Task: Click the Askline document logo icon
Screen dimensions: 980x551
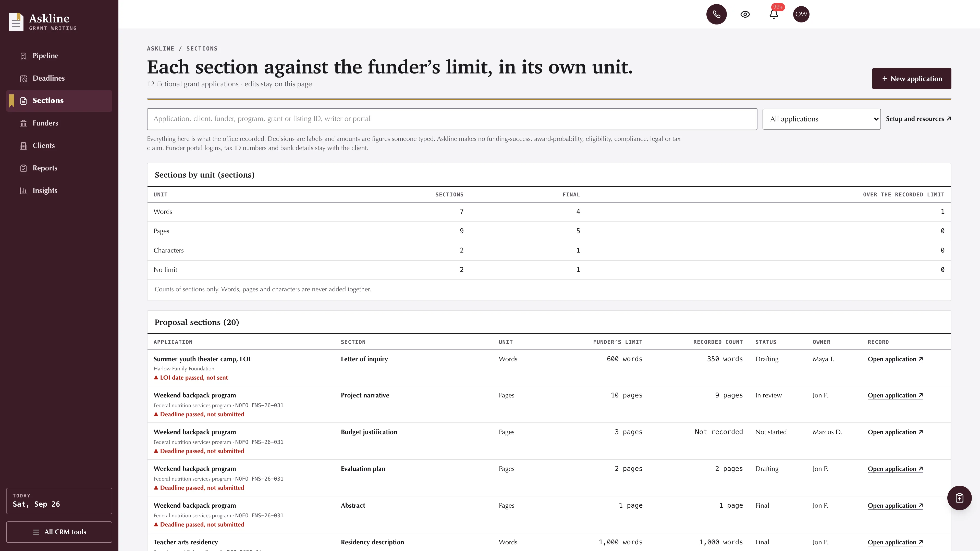Action: (16, 22)
